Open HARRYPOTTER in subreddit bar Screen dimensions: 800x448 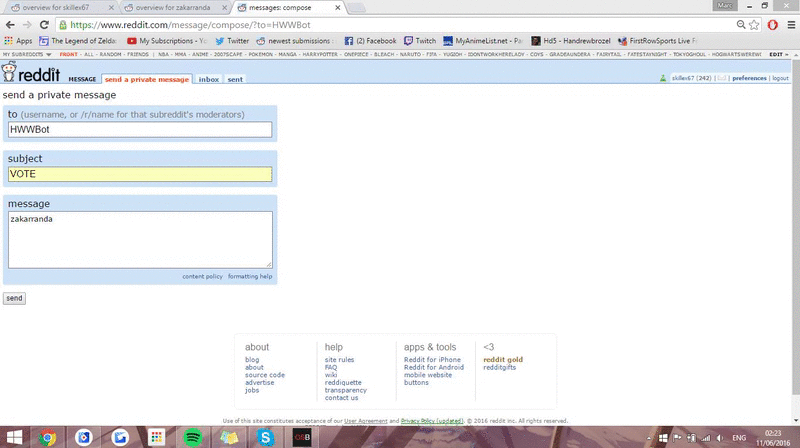[320, 54]
